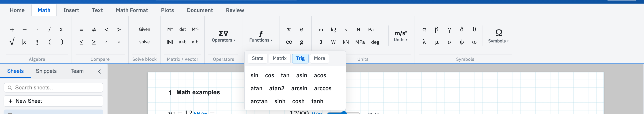644x114 pixels.
Task: Select the Matrix function category
Action: click(280, 58)
